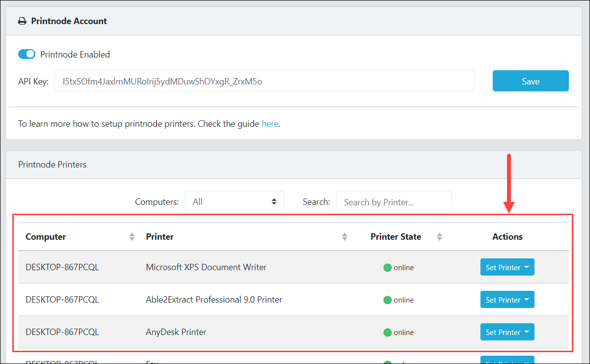Open Set Printer dropdown for Microsoft XPS Document Writer
The height and width of the screenshot is (364, 590).
507,268
